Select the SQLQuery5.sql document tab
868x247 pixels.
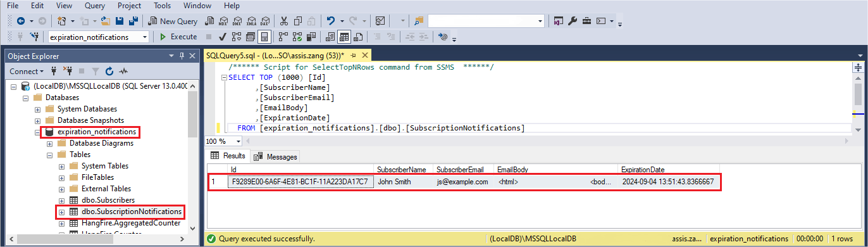coord(275,56)
